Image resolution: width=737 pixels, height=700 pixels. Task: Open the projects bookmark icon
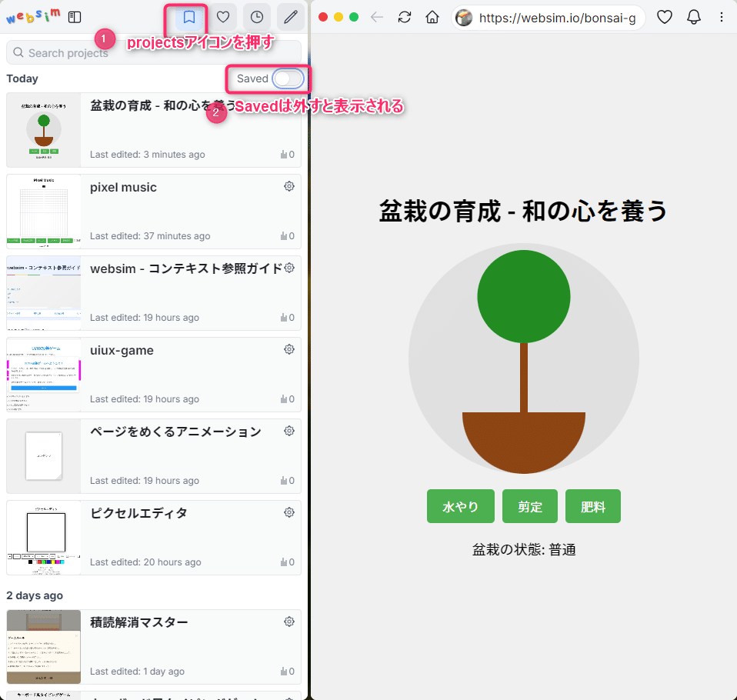click(189, 18)
